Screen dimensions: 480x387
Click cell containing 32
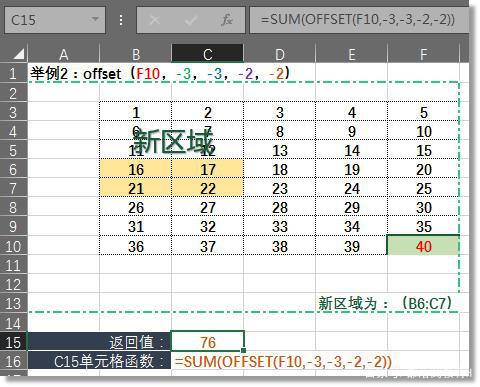click(x=208, y=226)
